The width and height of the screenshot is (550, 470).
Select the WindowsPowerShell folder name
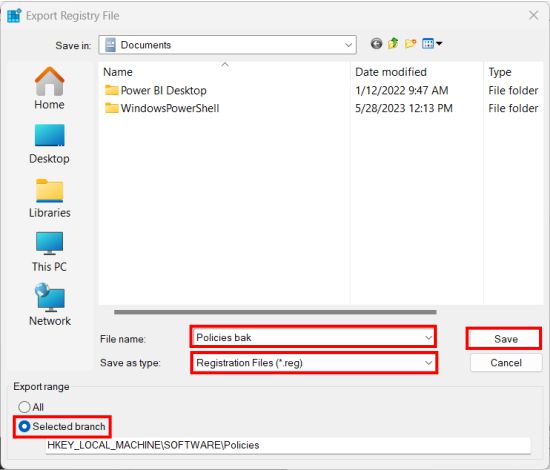pos(170,108)
